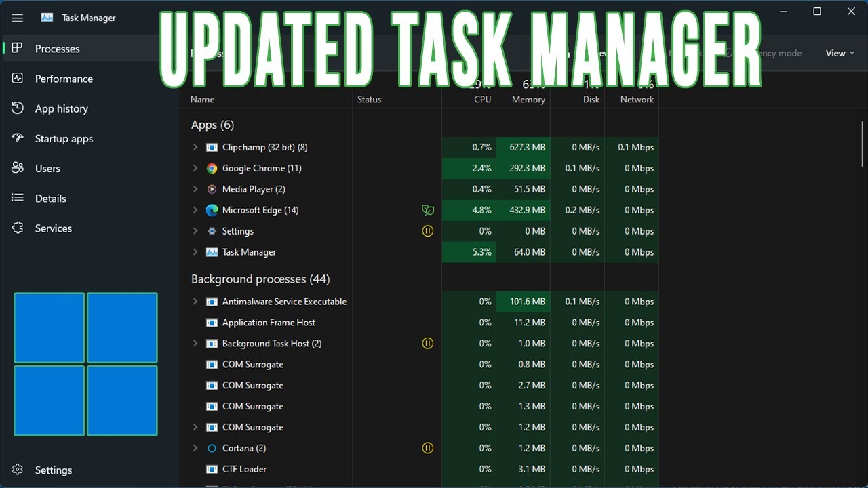Click the Startup apps gauge icon
The height and width of the screenshot is (488, 868).
pos(18,138)
